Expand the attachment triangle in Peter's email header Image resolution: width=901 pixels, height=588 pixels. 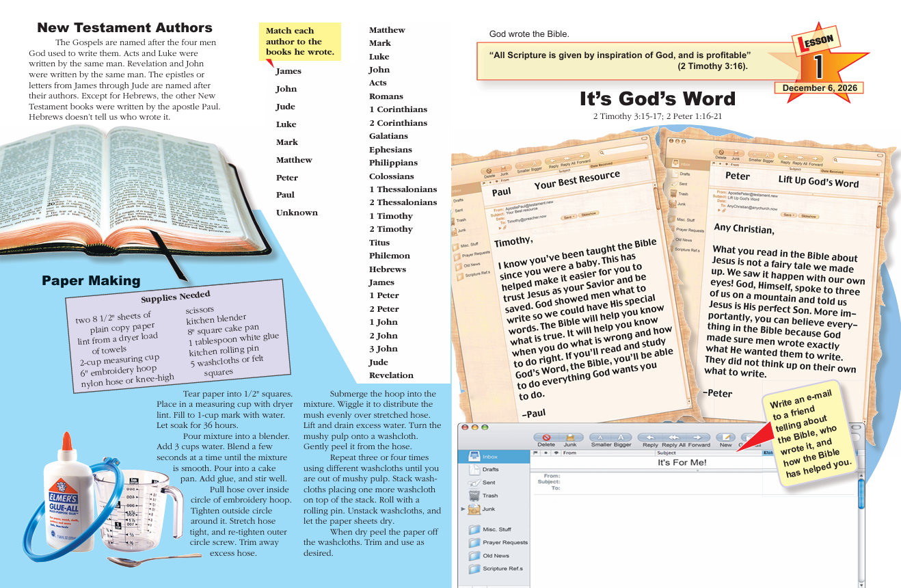point(719,211)
